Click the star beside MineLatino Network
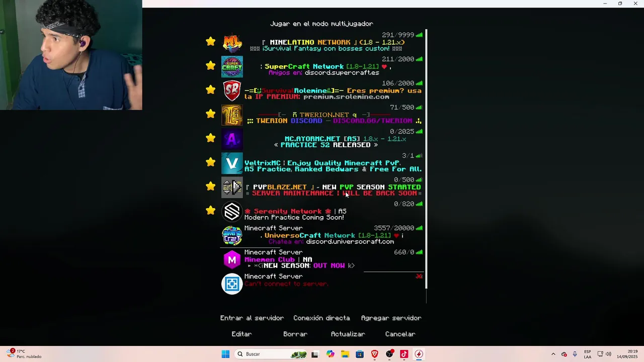Screen dimensions: 644x362 coord(210,41)
